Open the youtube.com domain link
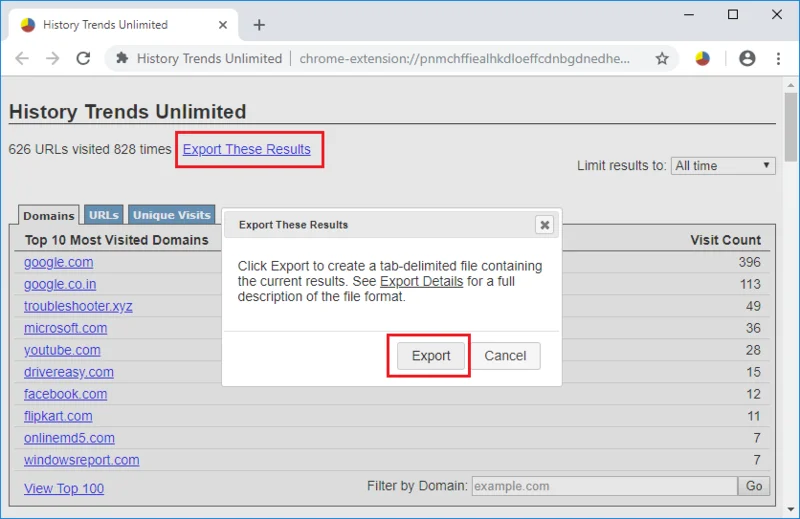This screenshot has height=519, width=800. pos(62,350)
